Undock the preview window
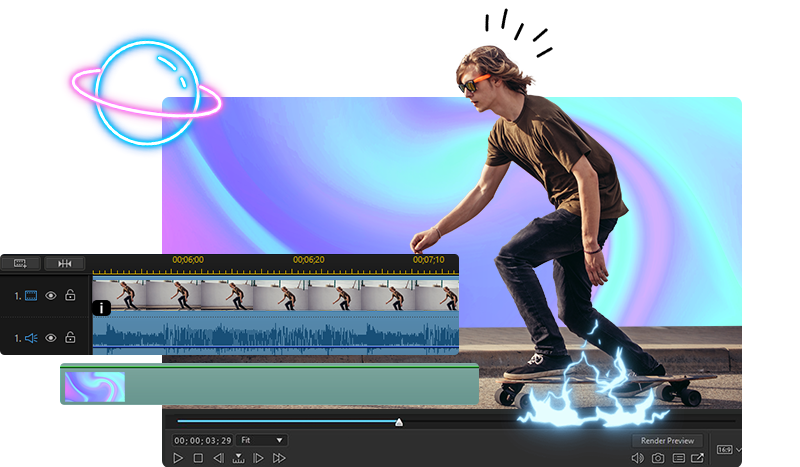 point(697,458)
